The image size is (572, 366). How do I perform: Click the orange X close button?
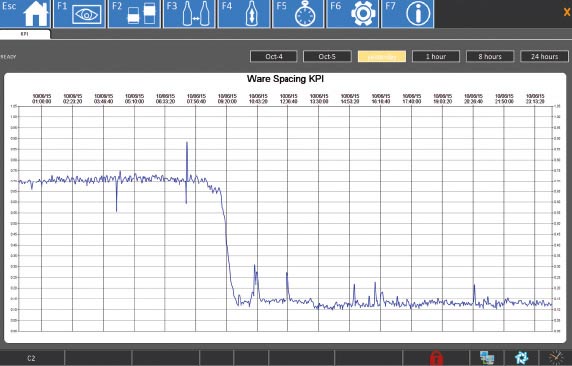(567, 12)
